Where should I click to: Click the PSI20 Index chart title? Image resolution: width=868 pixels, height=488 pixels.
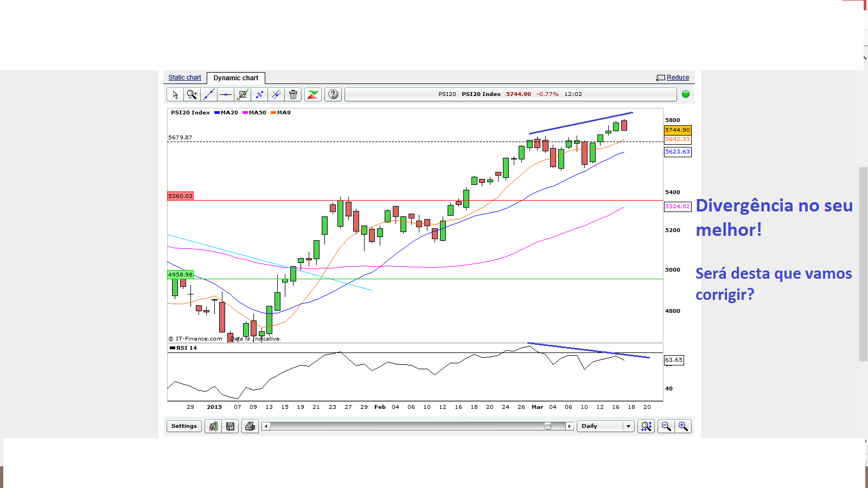point(190,113)
